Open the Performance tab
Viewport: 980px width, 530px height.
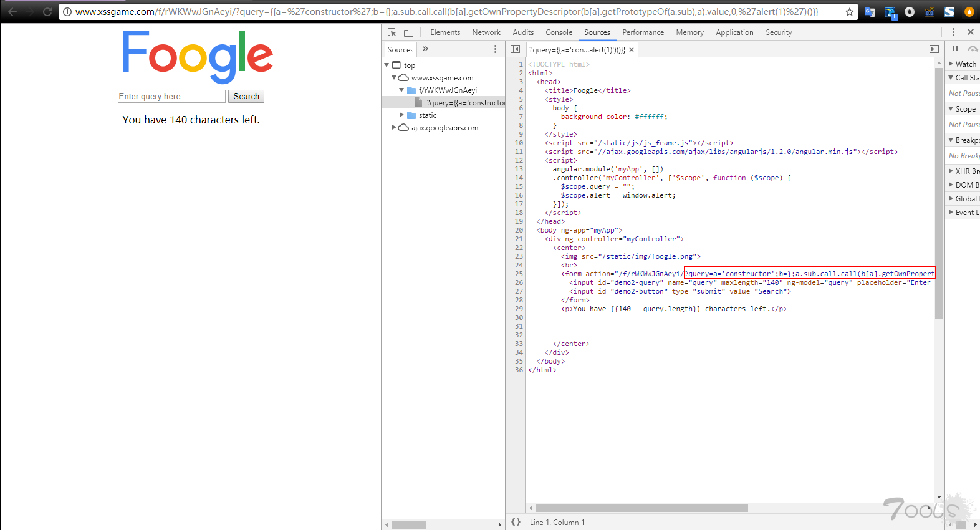[643, 32]
